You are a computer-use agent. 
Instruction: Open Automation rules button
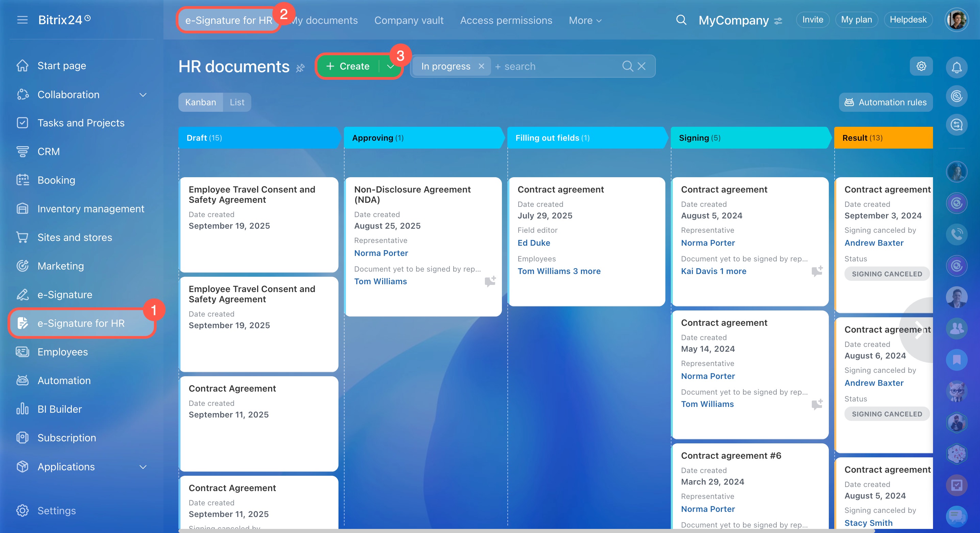coord(886,102)
